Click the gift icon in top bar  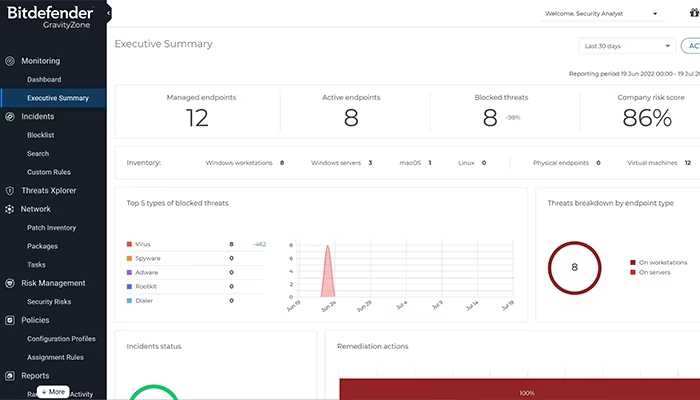click(694, 13)
